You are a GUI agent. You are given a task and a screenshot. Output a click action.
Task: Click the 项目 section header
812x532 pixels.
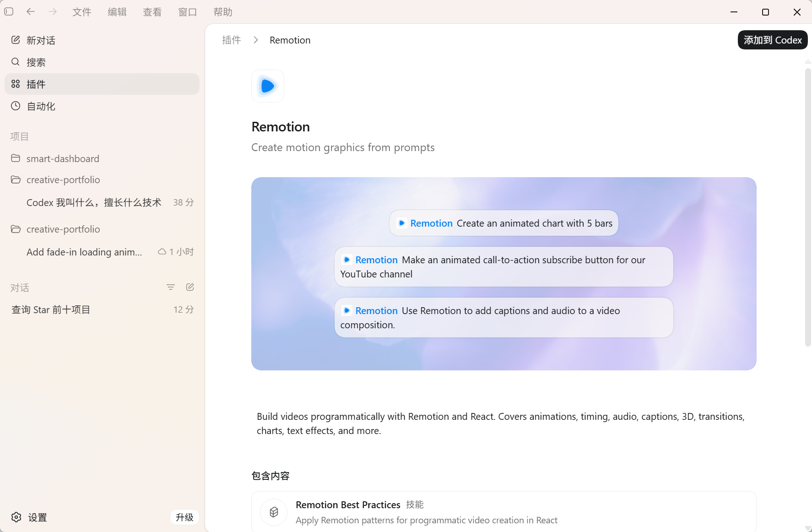(19, 136)
